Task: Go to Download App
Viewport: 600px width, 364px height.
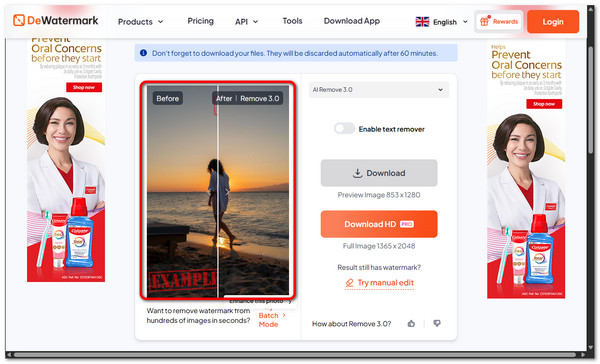Action: [352, 21]
